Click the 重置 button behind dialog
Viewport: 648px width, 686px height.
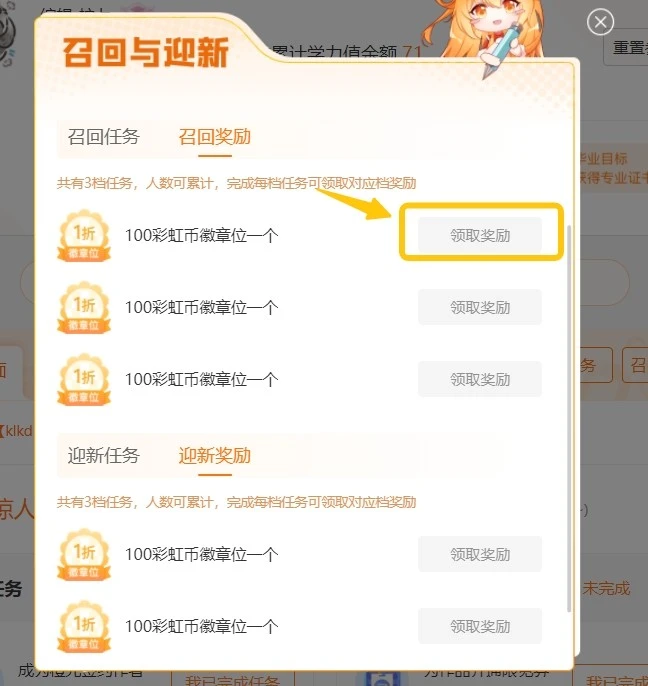tap(628, 48)
